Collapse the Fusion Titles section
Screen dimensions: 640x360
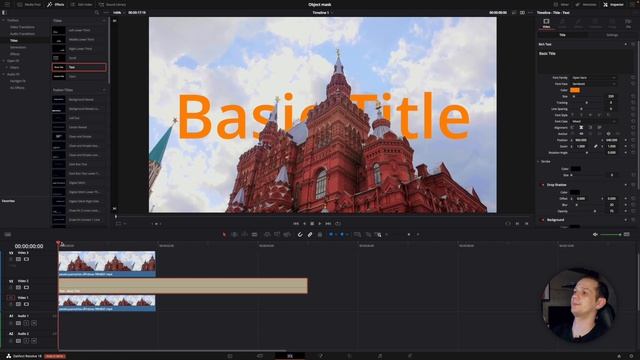104,90
